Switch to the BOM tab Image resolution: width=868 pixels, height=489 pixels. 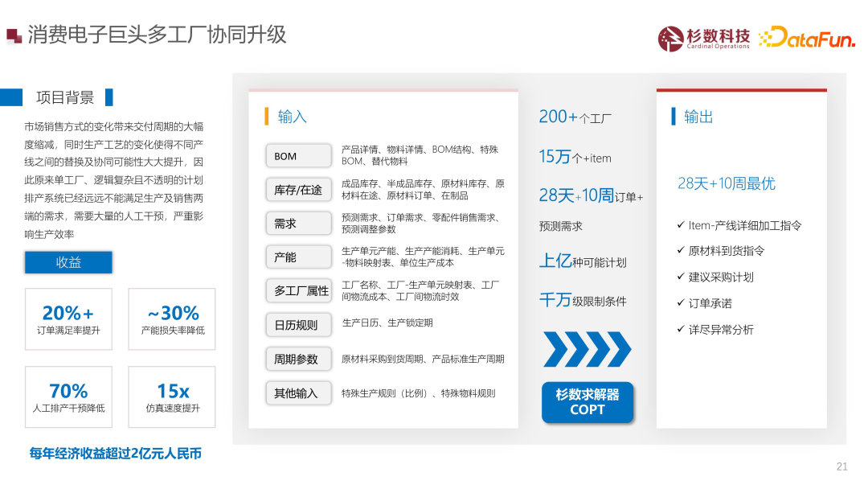pos(298,154)
